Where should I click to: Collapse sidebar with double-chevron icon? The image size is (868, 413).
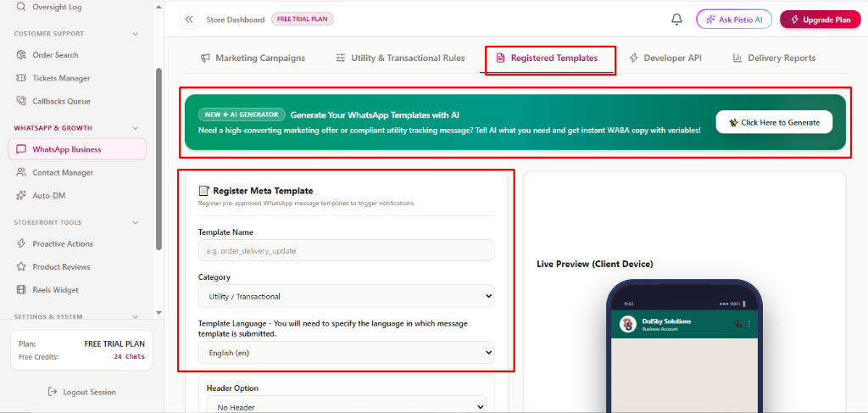click(189, 20)
